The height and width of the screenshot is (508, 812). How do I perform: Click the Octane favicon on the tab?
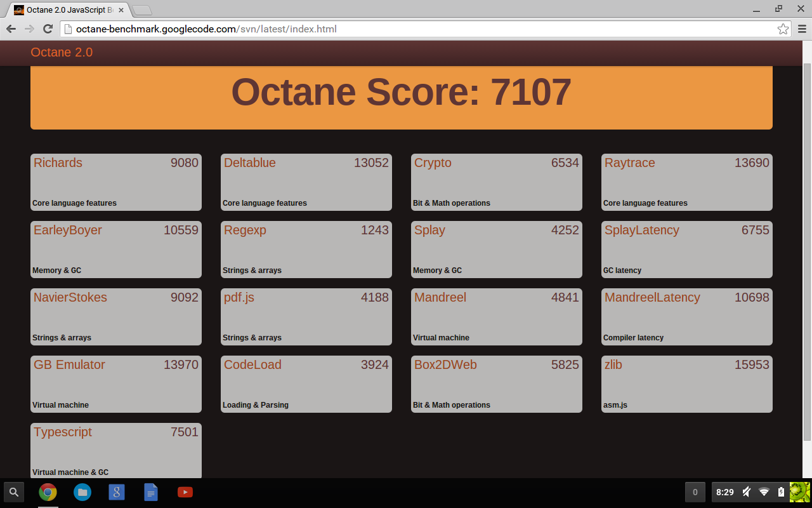pyautogui.click(x=19, y=10)
